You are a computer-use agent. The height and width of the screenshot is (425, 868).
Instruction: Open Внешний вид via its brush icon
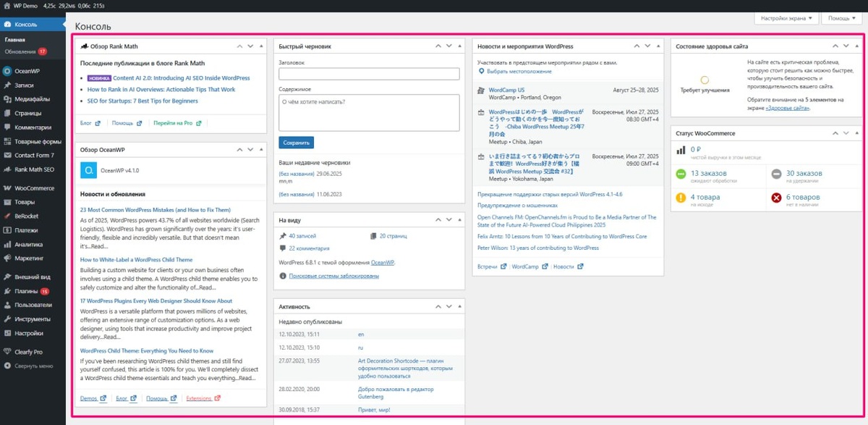pos(7,277)
